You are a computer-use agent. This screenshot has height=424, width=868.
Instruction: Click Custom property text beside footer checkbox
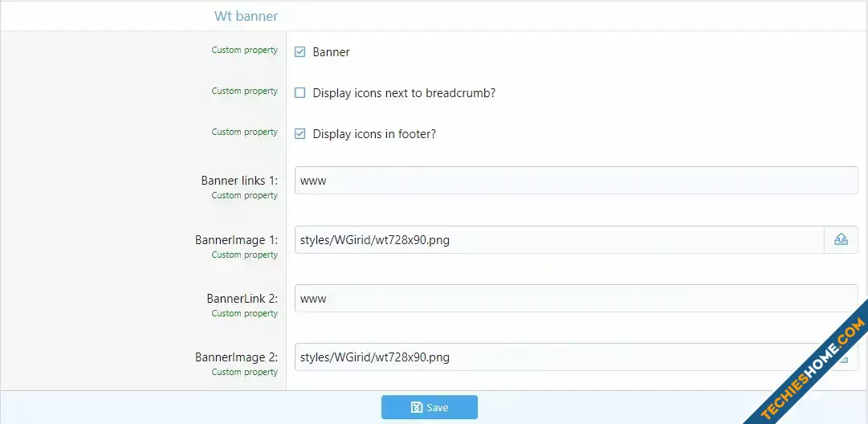pyautogui.click(x=245, y=132)
